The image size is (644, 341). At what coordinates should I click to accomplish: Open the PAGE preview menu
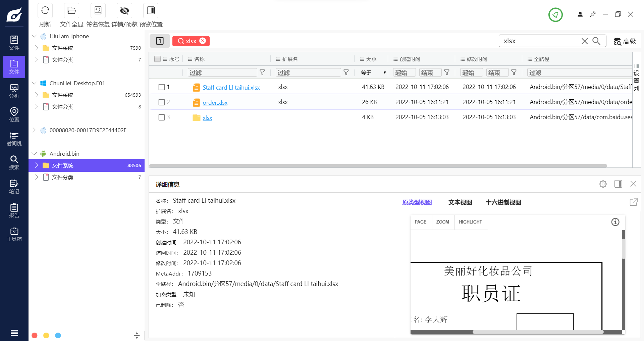click(420, 222)
